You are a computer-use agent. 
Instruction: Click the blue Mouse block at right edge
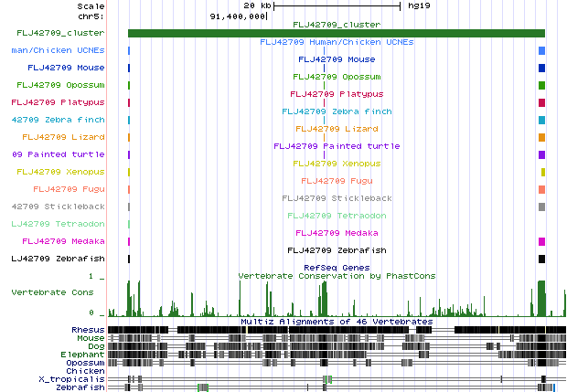pyautogui.click(x=541, y=69)
